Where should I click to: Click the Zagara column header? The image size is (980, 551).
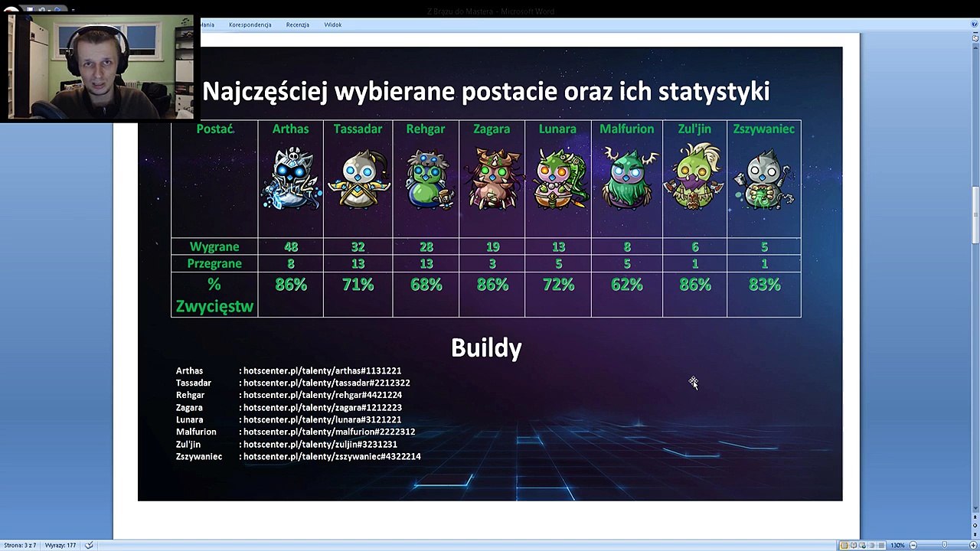tap(492, 129)
